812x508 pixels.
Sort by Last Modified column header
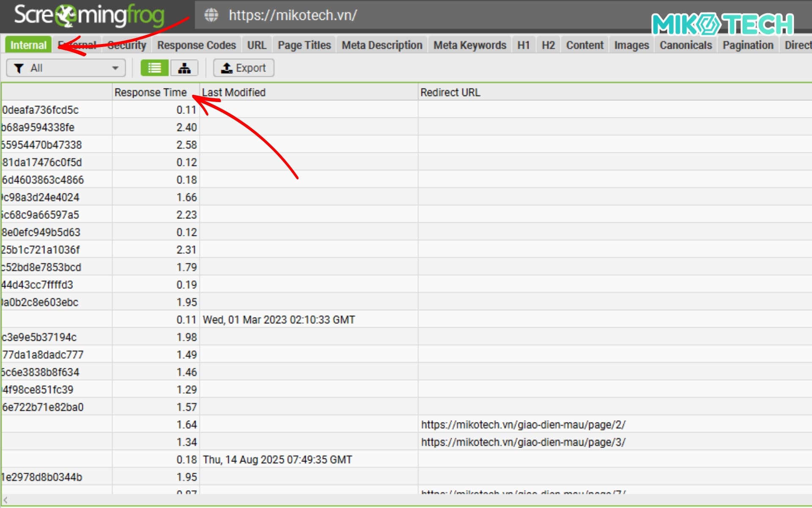234,92
